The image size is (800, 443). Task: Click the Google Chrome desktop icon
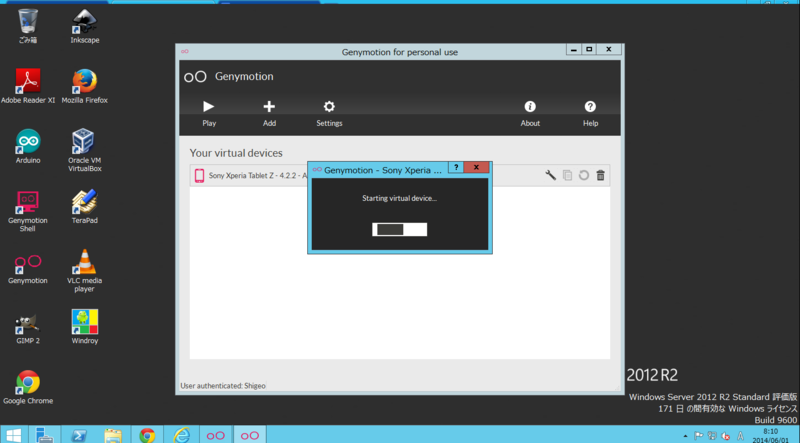pyautogui.click(x=28, y=387)
